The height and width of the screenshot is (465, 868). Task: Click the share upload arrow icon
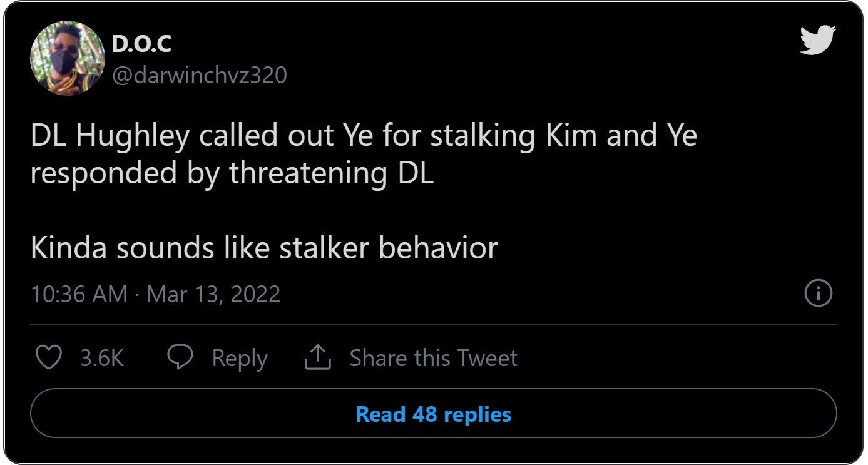pyautogui.click(x=317, y=358)
